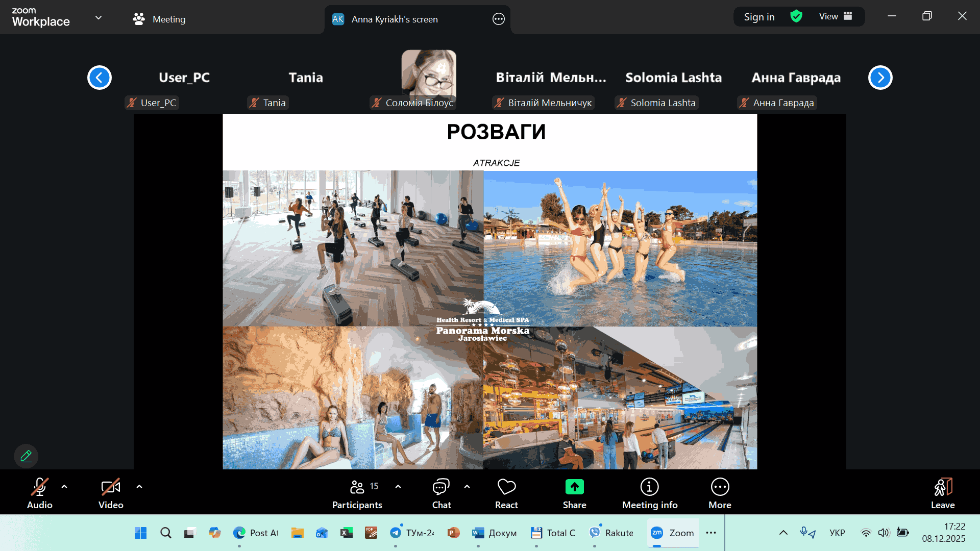Screen dimensions: 980x551
Task: Start Video camera
Action: click(110, 488)
